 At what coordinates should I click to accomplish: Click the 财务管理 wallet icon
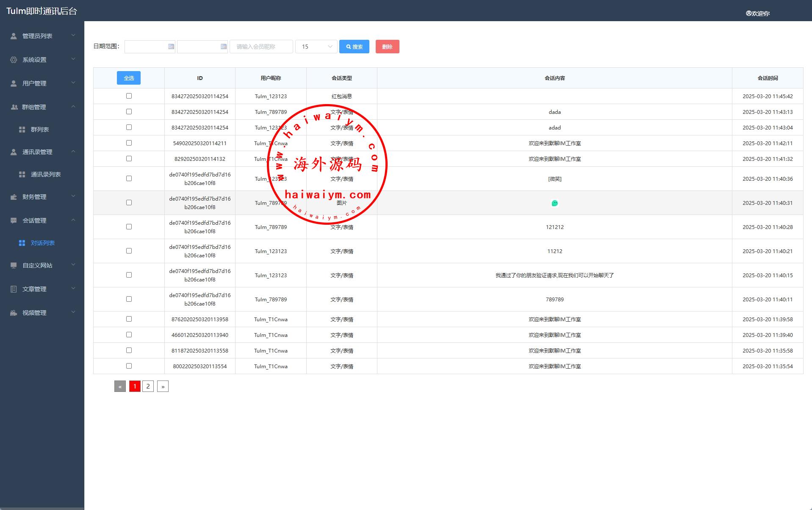[14, 197]
